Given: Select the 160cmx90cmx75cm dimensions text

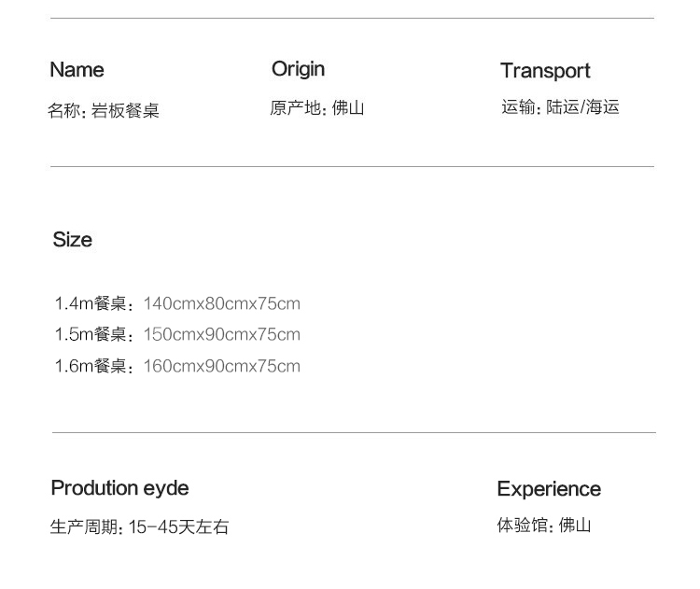Looking at the screenshot, I should click(222, 367).
